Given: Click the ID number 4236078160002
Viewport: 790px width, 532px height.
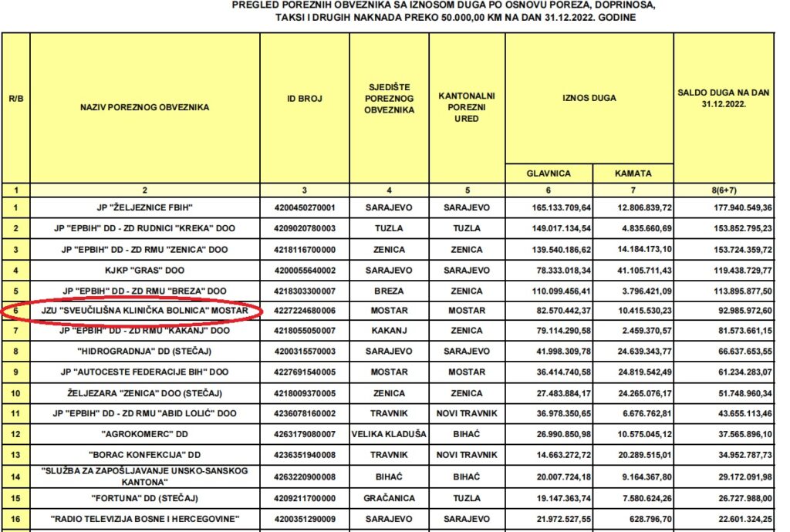Looking at the screenshot, I should (304, 413).
